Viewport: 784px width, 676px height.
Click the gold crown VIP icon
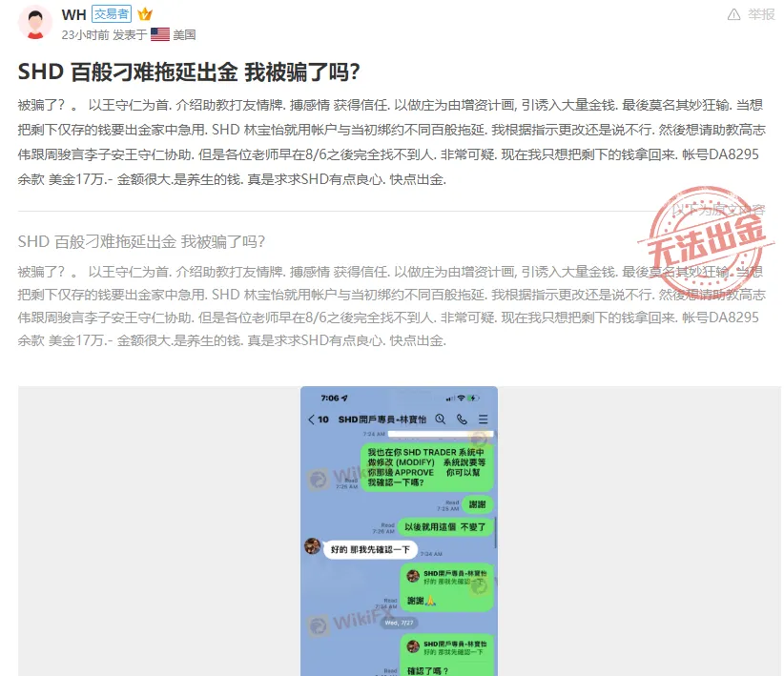(x=145, y=14)
